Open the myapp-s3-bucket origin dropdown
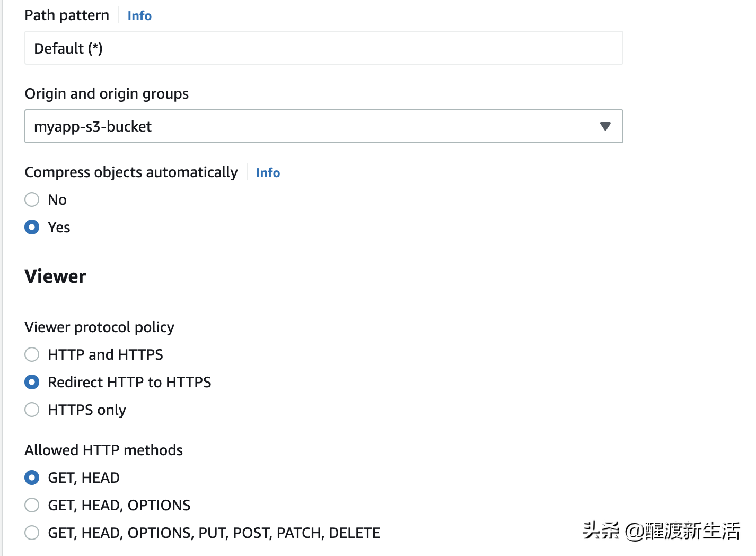The image size is (756, 556). pos(323,126)
